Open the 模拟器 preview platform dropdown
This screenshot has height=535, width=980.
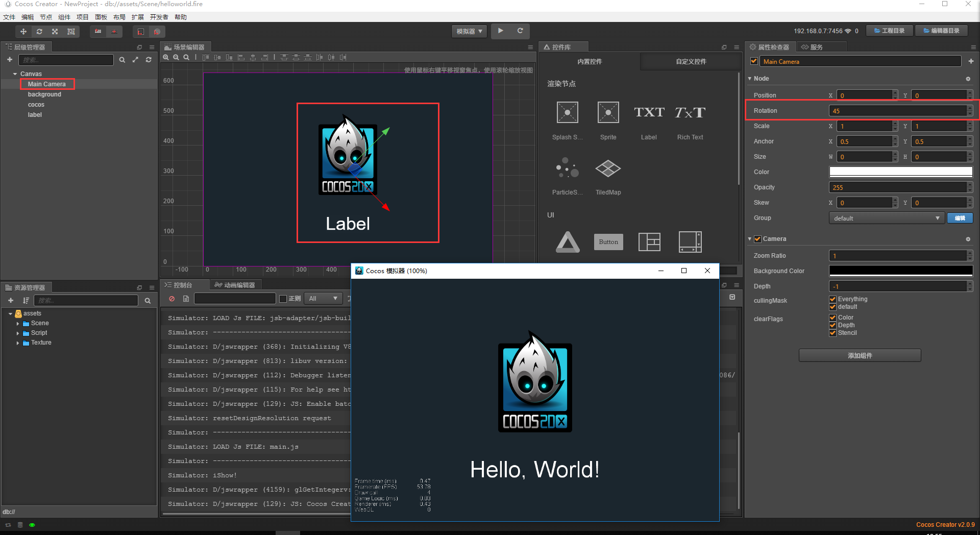pyautogui.click(x=469, y=31)
